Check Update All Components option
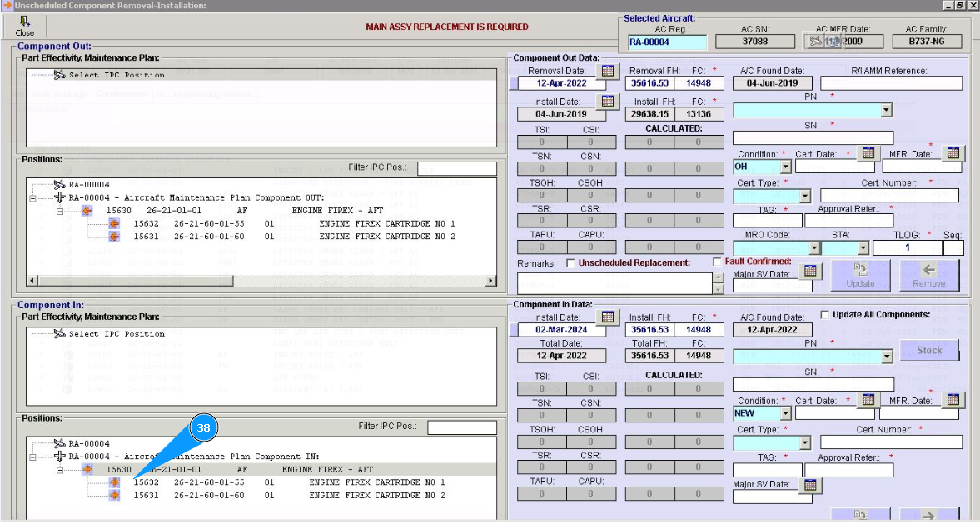 [824, 315]
